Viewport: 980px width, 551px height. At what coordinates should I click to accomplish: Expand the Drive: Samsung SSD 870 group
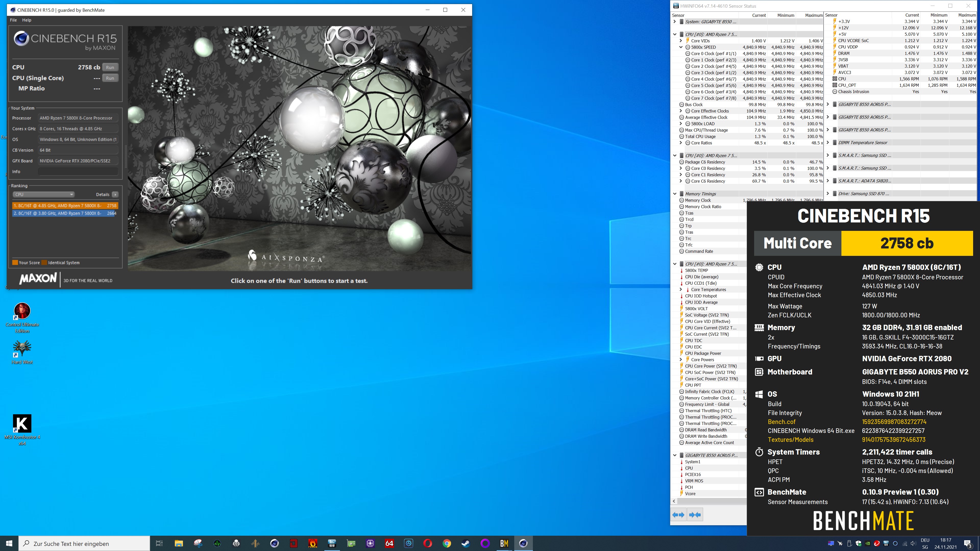(x=828, y=194)
